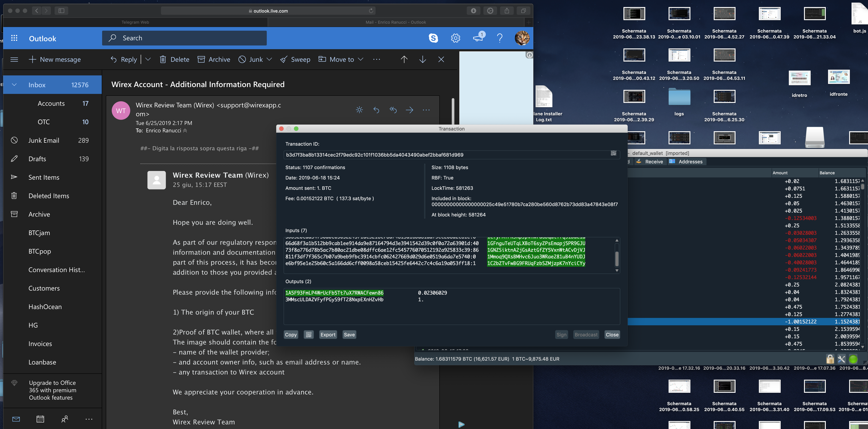Open the ad info icon
The height and width of the screenshot is (429, 868).
(x=529, y=55)
